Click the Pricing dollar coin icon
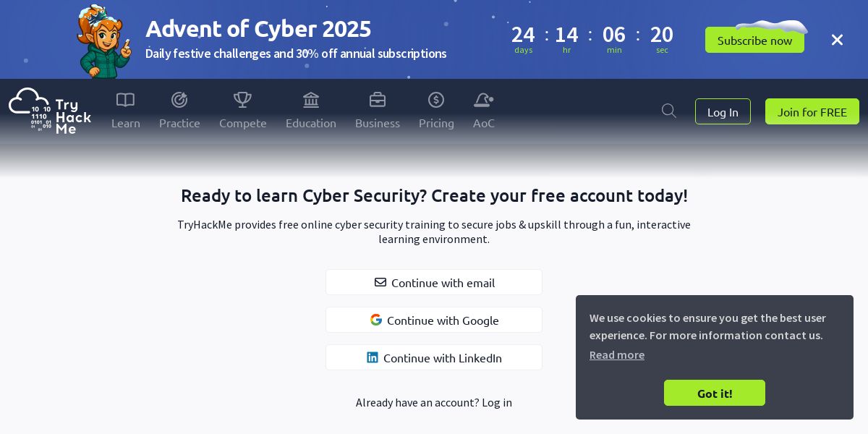 436,100
